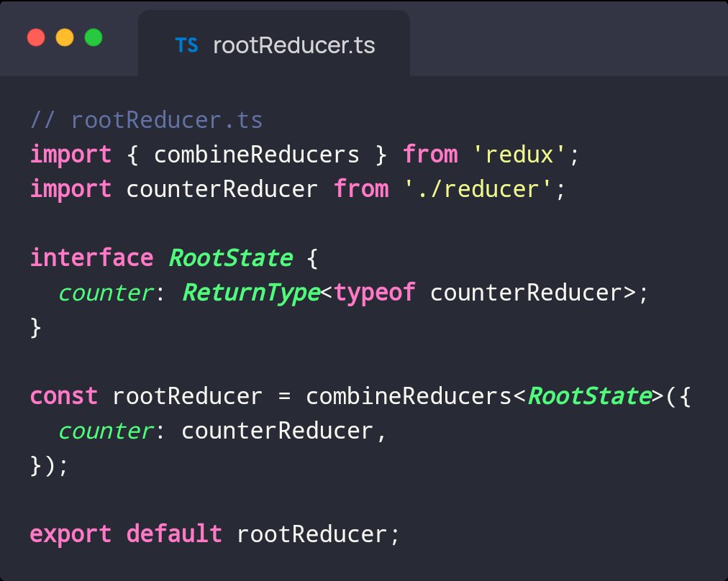Image resolution: width=728 pixels, height=581 pixels.
Task: Click 'counter' property inside combineReducers object
Action: click(x=106, y=431)
